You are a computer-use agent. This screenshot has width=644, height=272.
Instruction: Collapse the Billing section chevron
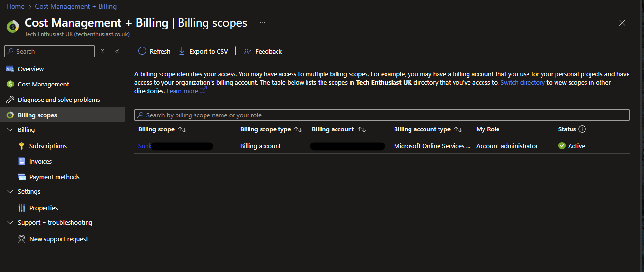(10, 129)
